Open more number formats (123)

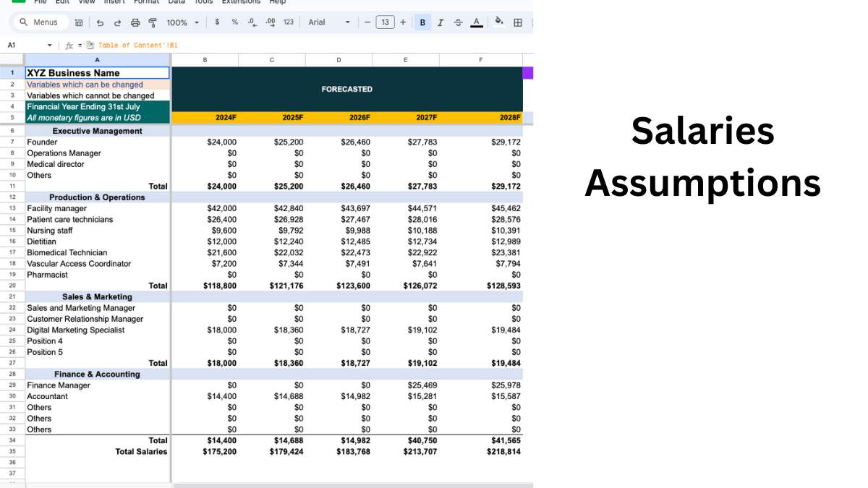[289, 22]
